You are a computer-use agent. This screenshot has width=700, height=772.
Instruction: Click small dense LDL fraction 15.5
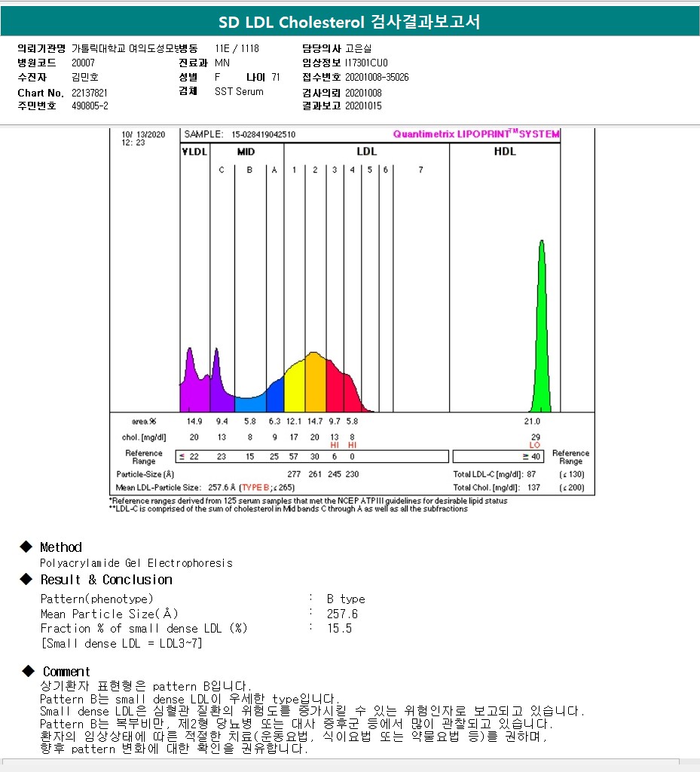tap(339, 628)
